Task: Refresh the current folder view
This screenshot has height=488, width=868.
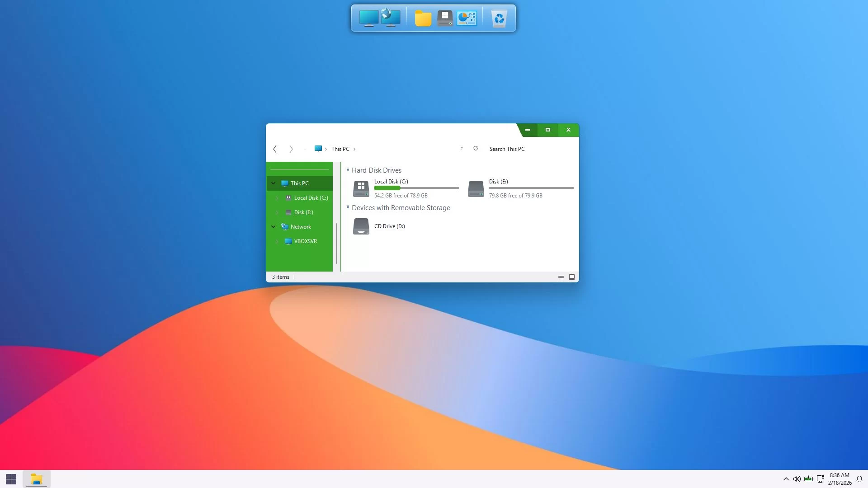Action: coord(475,149)
